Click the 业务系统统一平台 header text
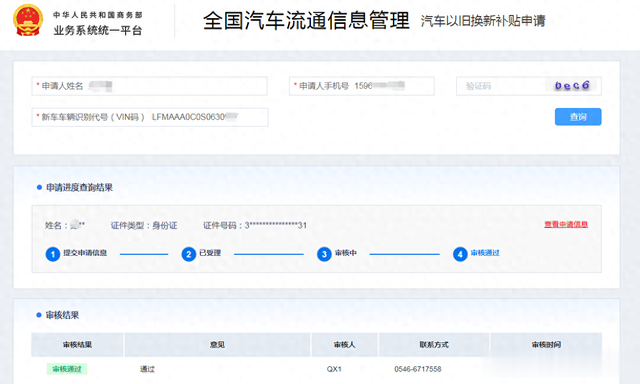The width and height of the screenshot is (640, 384). point(98,30)
